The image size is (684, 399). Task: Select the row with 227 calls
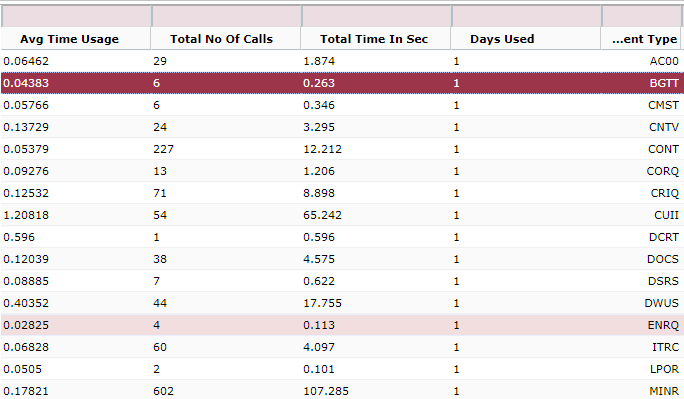(342, 149)
